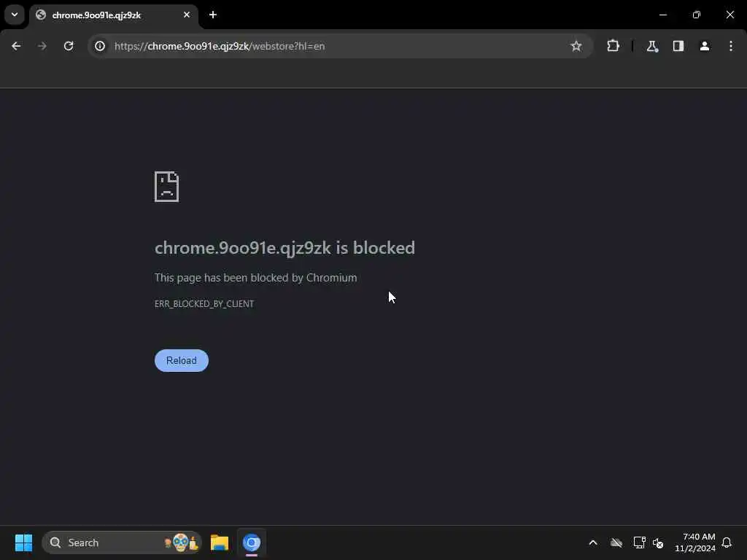Screen dimensions: 747x560
Task: Click the Chromium taskbar icon
Action: click(x=252, y=542)
